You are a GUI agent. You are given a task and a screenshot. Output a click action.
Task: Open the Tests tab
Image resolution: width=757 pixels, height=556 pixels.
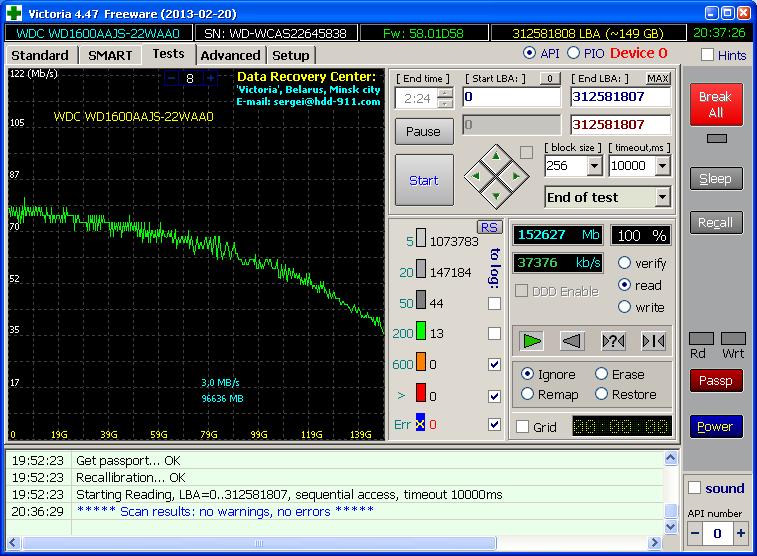pos(168,54)
